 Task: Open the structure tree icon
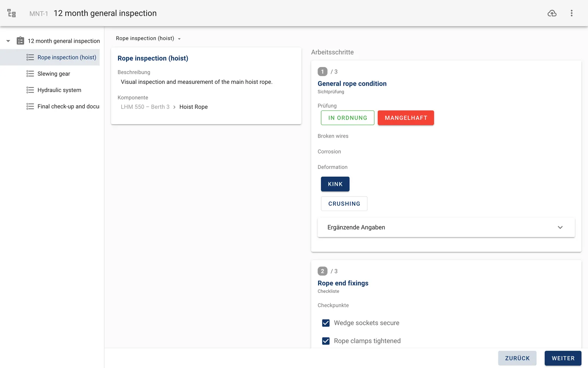(11, 13)
